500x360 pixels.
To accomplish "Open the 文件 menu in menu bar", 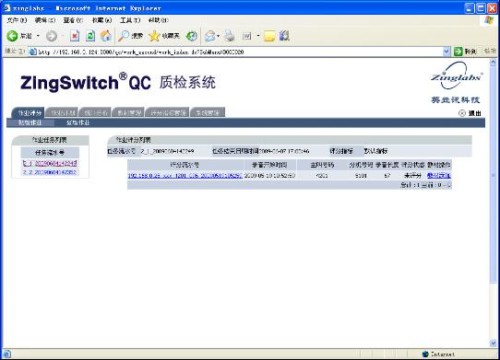I will [17, 20].
